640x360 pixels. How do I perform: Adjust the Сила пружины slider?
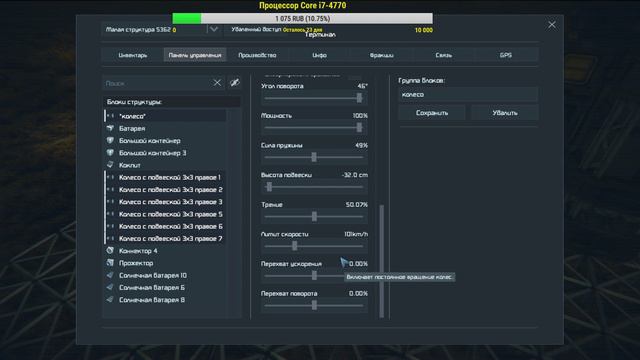314,157
